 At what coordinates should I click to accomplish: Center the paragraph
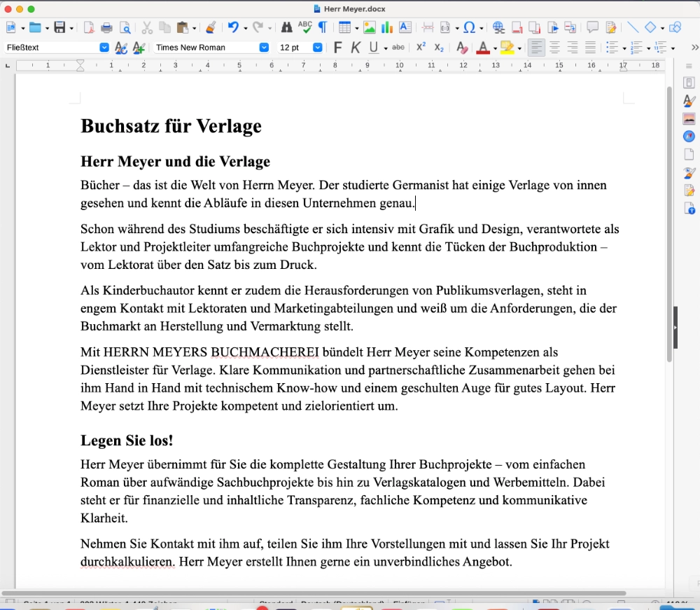point(554,48)
